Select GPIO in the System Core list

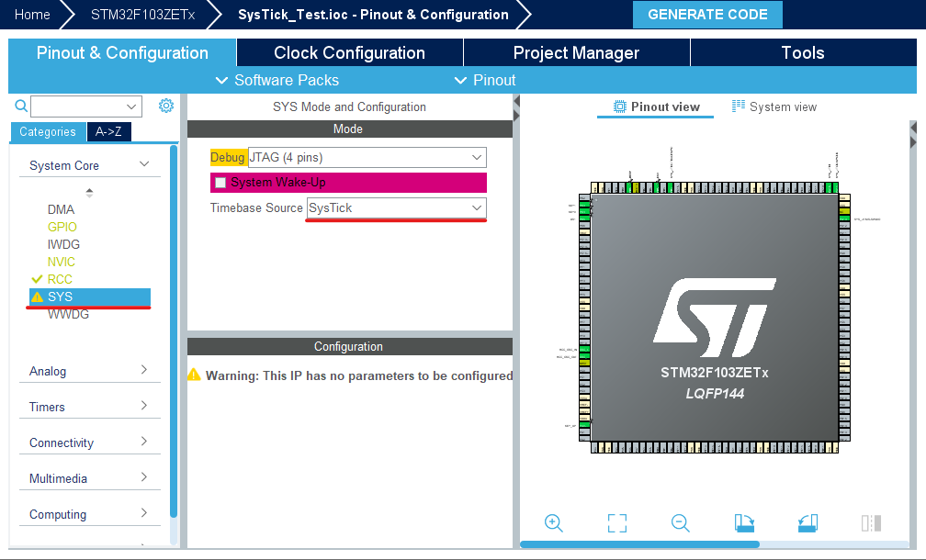click(x=61, y=227)
